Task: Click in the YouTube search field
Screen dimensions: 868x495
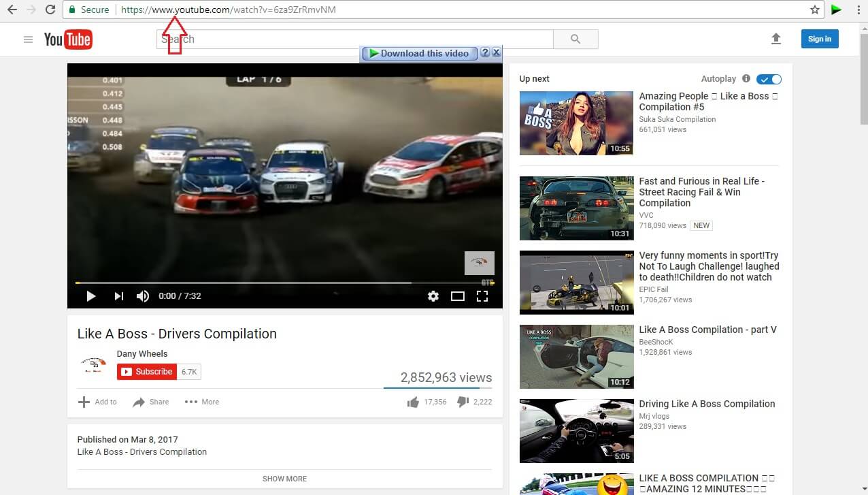Action: (354, 39)
